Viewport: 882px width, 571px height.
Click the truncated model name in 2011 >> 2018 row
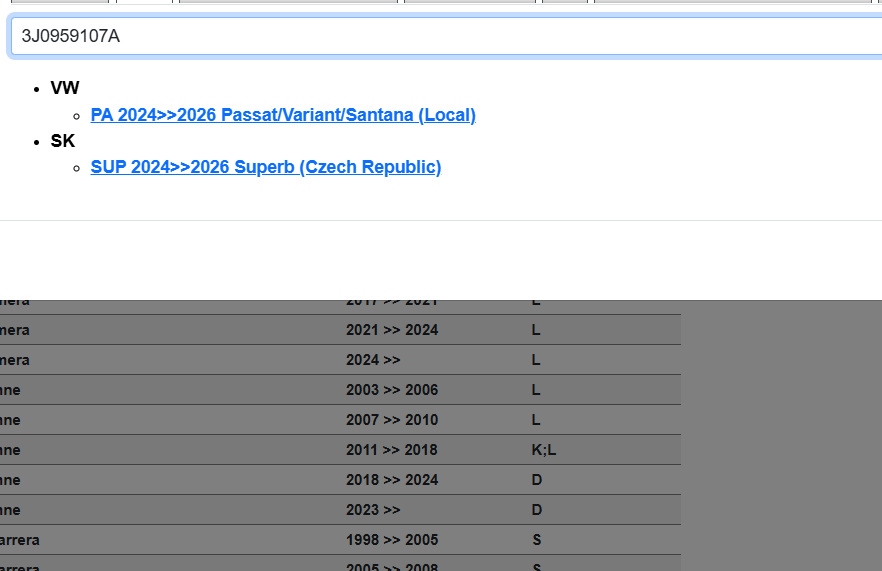tap(10, 450)
